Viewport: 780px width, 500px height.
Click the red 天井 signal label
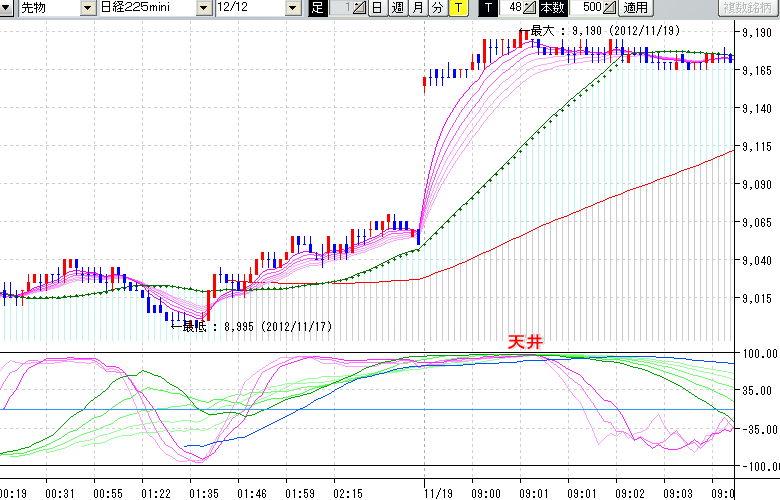coord(525,342)
